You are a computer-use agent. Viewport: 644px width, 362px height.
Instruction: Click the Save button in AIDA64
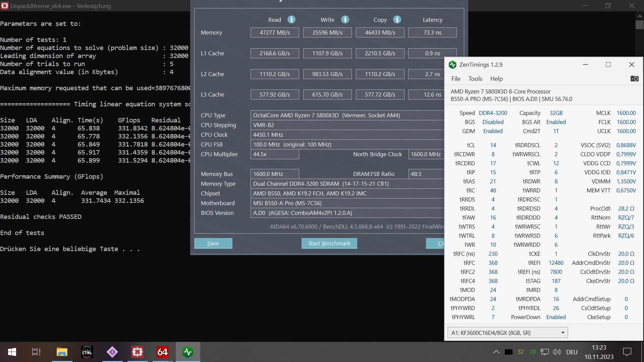coord(213,243)
